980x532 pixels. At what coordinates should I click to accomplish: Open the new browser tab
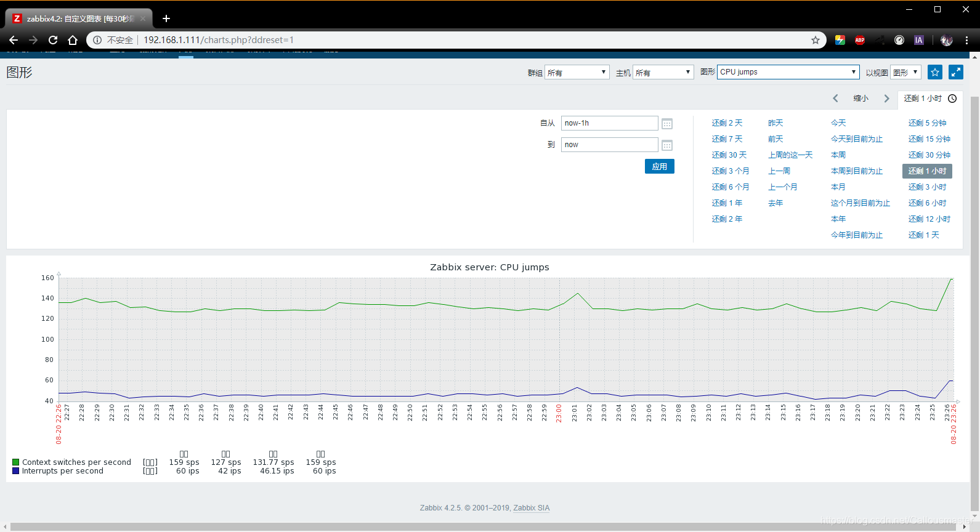tap(166, 18)
